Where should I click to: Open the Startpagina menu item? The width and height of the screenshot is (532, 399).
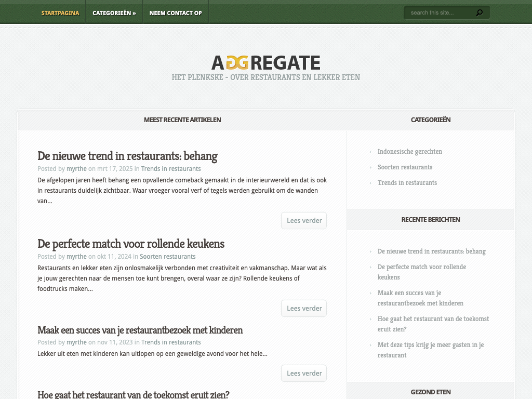tap(60, 13)
